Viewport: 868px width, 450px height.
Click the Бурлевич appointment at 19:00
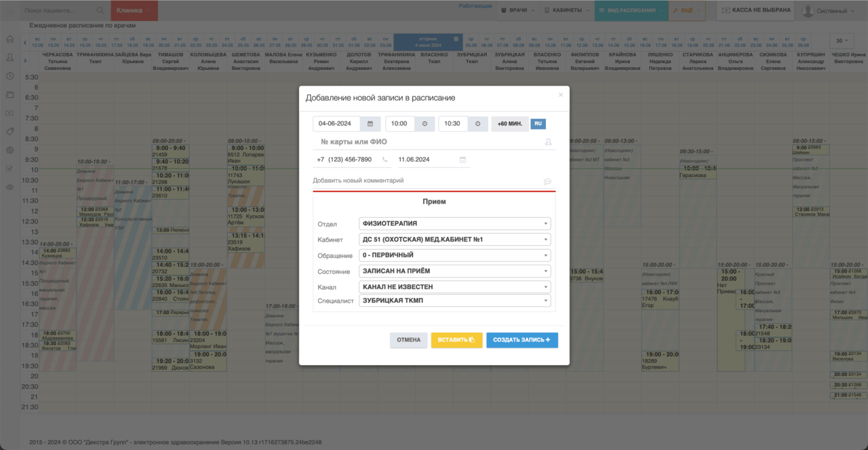tap(660, 361)
